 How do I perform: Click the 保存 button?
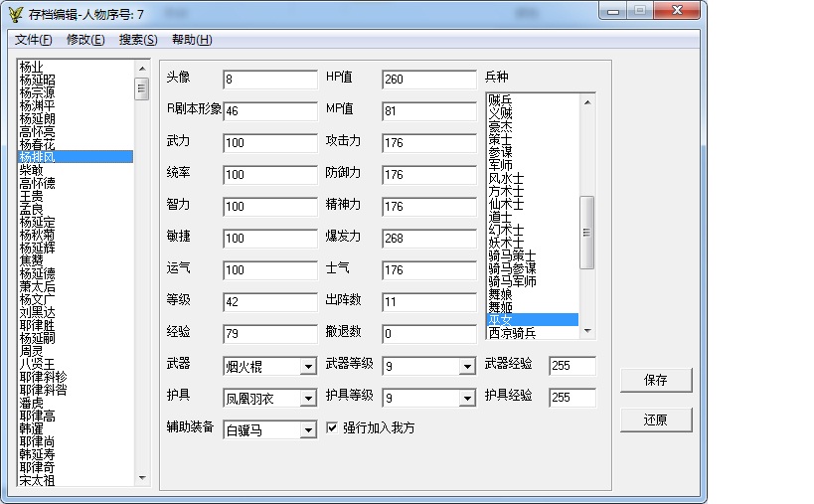(x=656, y=380)
